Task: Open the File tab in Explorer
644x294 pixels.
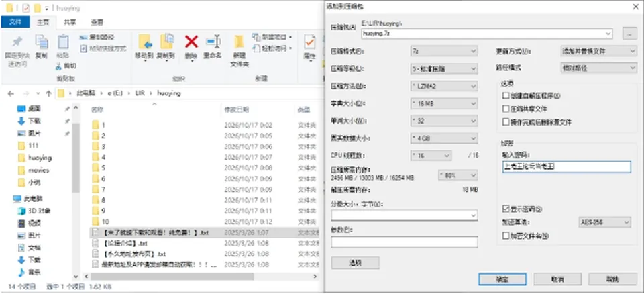Action: click(15, 22)
